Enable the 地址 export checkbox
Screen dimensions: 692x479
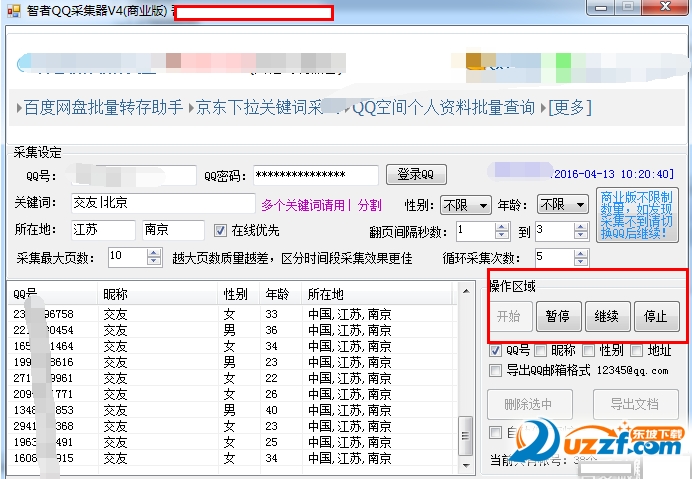pos(636,351)
